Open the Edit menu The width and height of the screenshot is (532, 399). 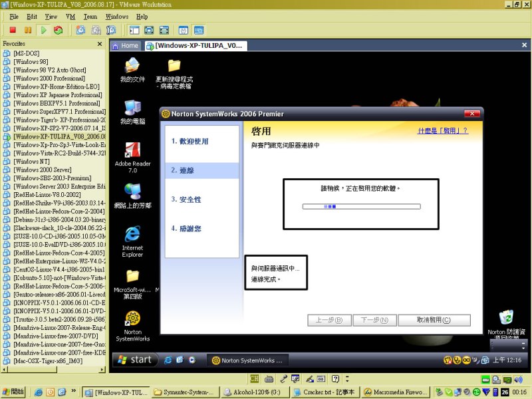coord(32,17)
